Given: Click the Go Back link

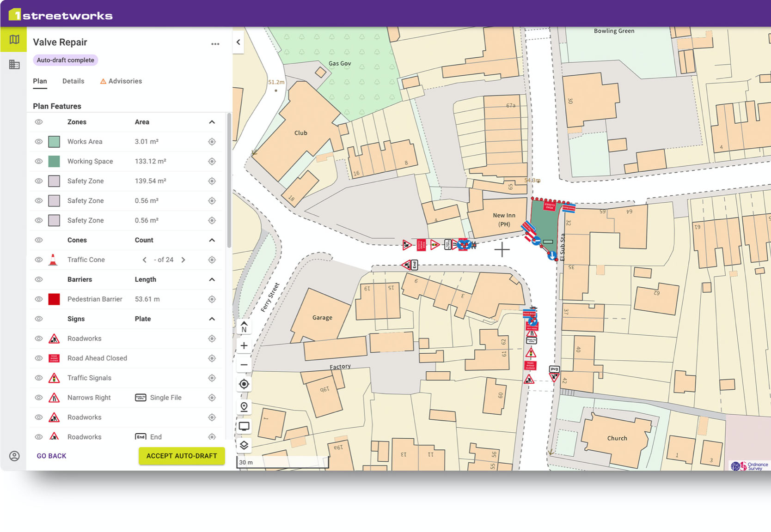Looking at the screenshot, I should 51,456.
